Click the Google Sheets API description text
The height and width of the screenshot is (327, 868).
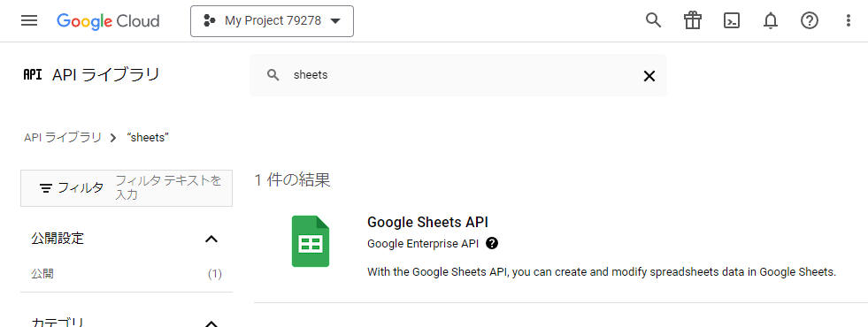coord(601,272)
